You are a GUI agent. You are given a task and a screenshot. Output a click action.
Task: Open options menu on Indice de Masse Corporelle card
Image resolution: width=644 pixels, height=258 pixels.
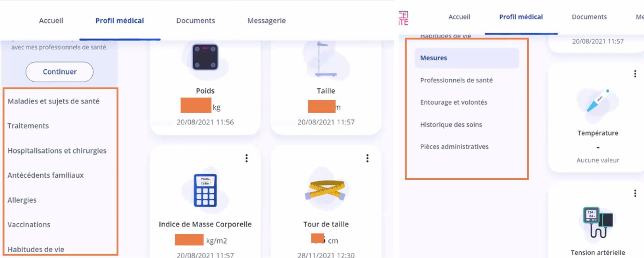tap(247, 158)
